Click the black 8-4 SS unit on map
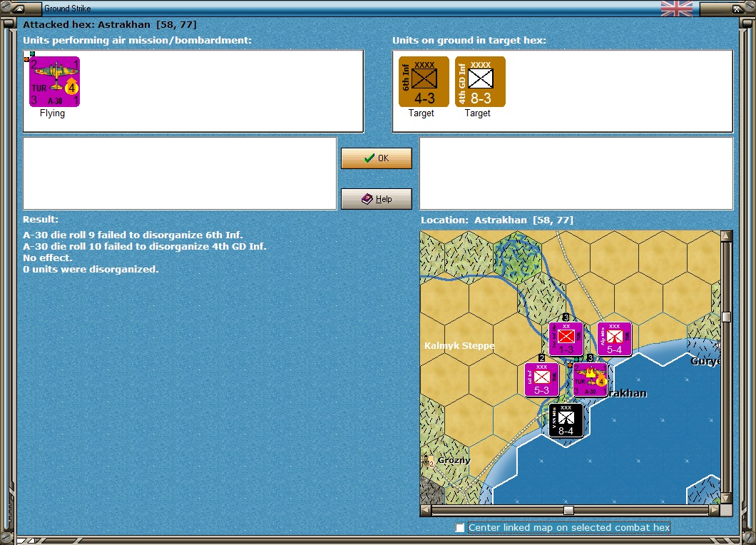The width and height of the screenshot is (756, 545). pos(566,421)
